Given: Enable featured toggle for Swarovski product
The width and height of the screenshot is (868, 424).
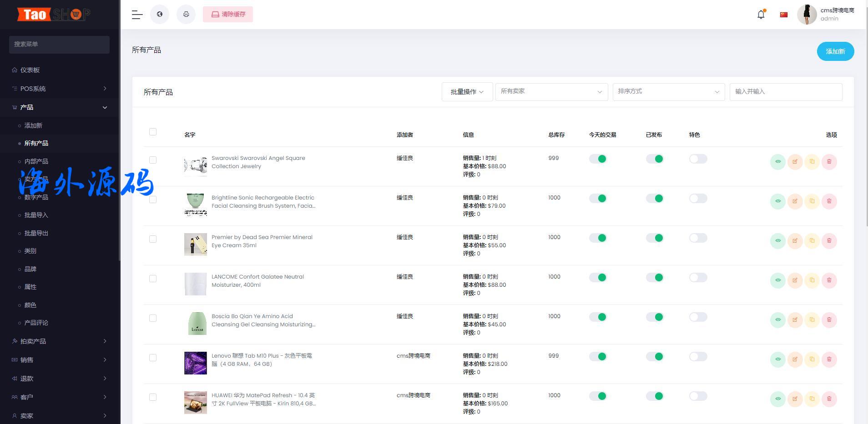Looking at the screenshot, I should pyautogui.click(x=698, y=159).
